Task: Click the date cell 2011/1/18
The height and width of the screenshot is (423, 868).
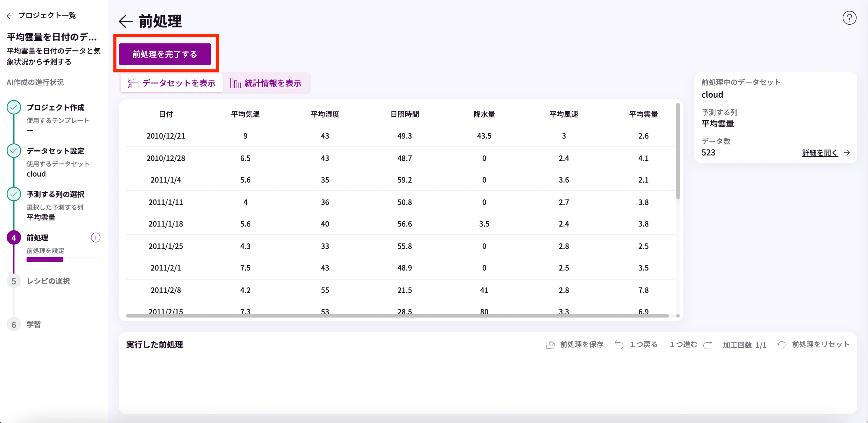Action: [166, 224]
